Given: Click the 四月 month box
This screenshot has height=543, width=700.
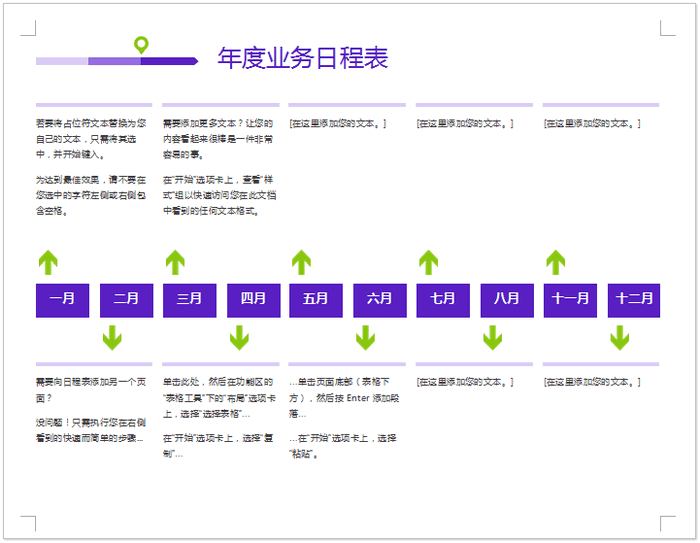Looking at the screenshot, I should point(254,301).
